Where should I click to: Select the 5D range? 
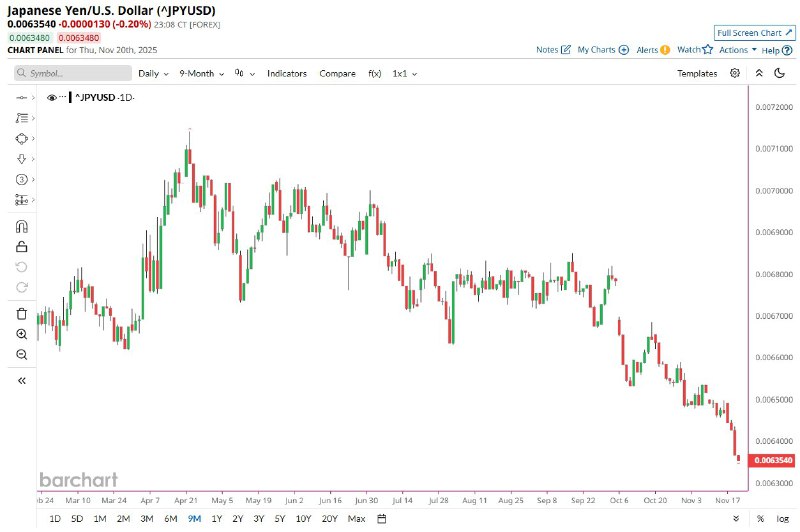(x=77, y=519)
